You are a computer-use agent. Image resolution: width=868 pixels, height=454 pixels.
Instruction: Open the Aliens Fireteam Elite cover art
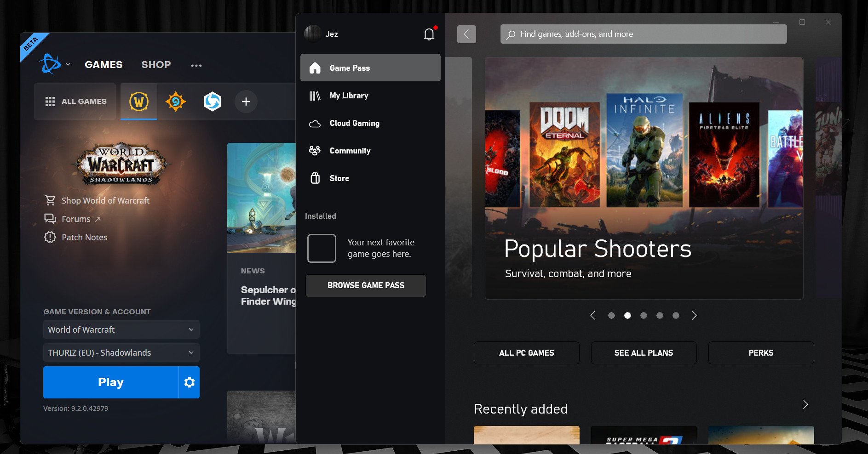pyautogui.click(x=724, y=154)
